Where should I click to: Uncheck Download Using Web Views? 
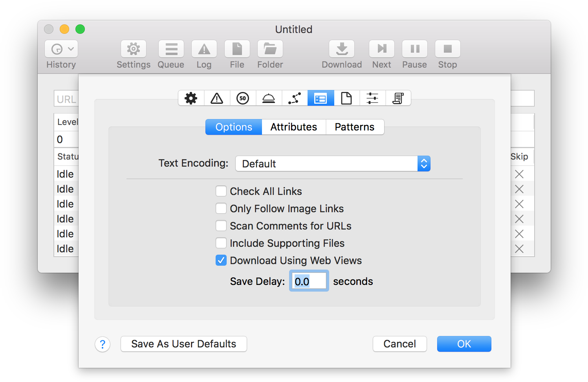coord(221,261)
